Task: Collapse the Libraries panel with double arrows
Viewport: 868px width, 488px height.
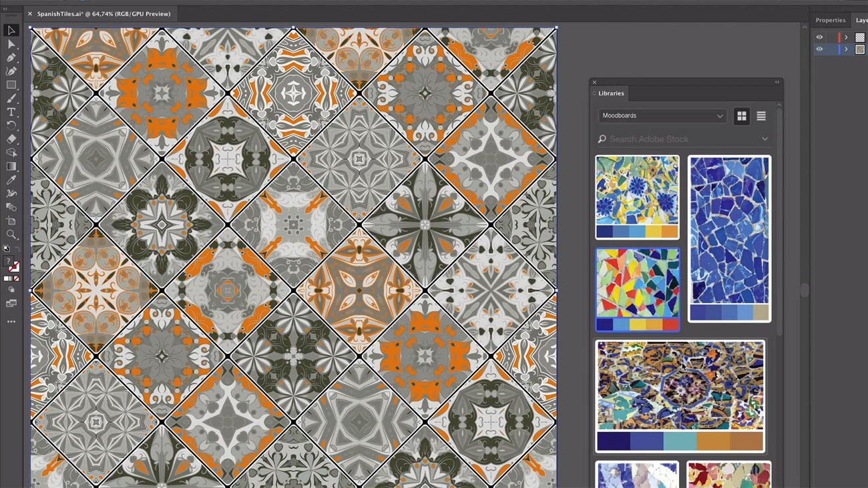Action: point(777,82)
